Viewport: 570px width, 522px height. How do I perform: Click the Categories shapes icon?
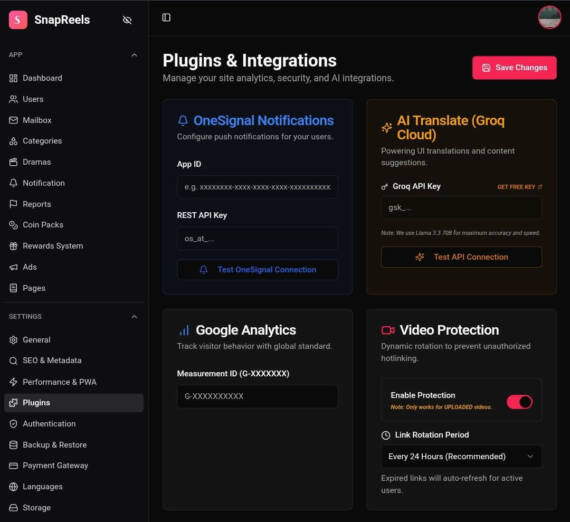click(13, 141)
